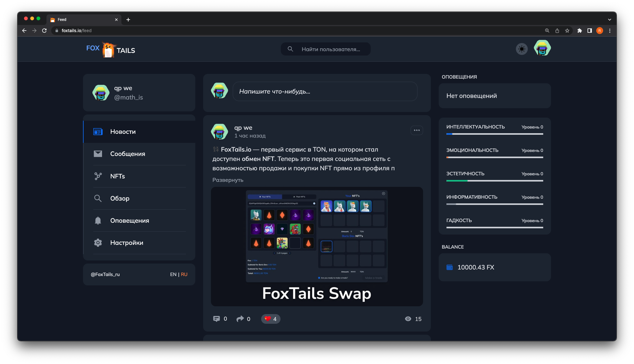Click the heart like button with 4
The width and height of the screenshot is (634, 364).
(x=271, y=319)
